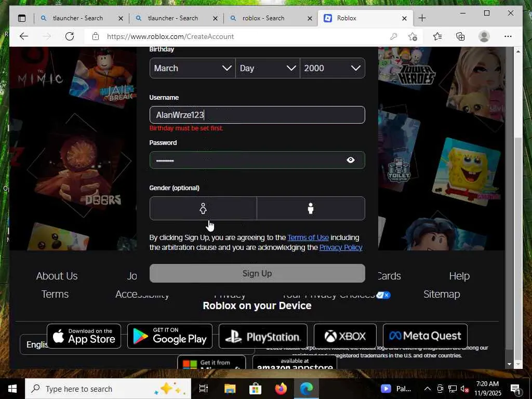Open saved passwords key icon
The width and height of the screenshot is (532, 399).
394,36
